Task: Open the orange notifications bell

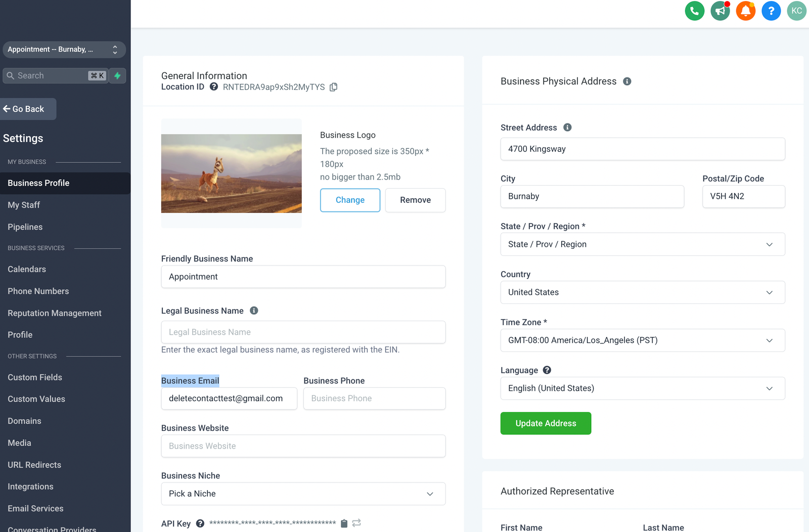Action: coord(745,11)
